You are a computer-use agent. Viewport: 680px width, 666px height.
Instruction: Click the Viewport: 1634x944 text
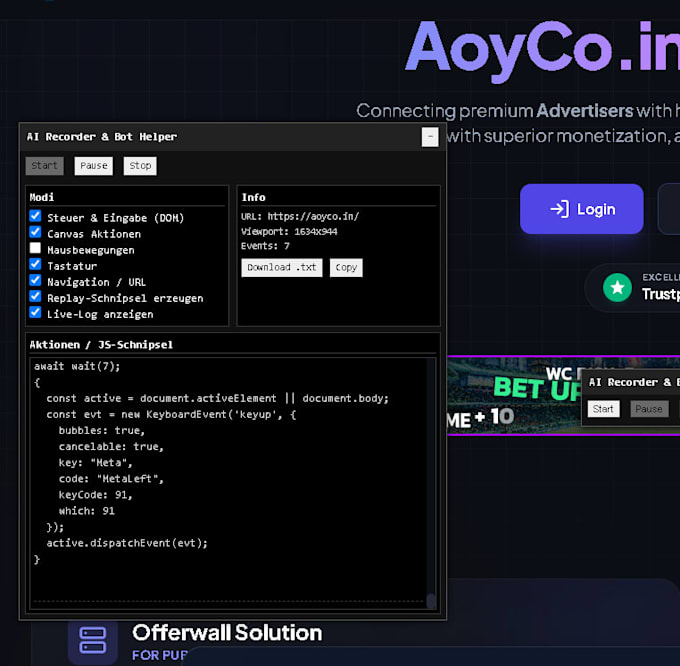[x=289, y=232]
